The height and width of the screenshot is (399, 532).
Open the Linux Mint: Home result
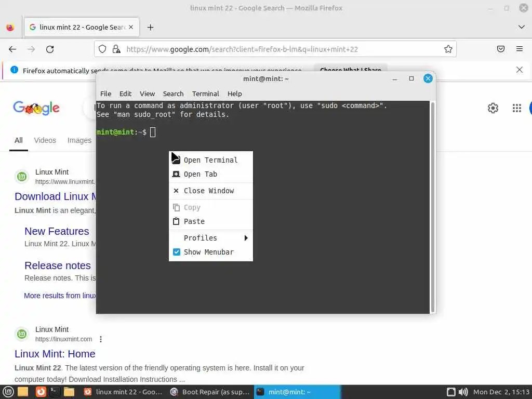[55, 354]
